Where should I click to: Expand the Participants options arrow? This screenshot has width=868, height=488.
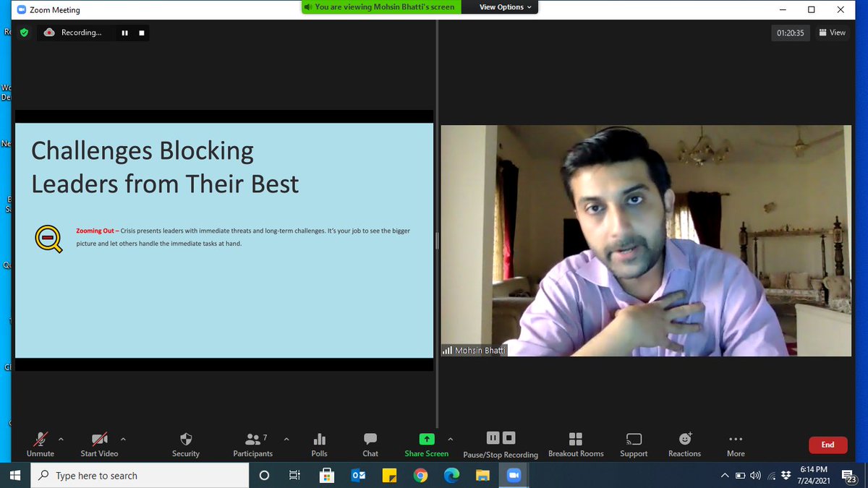286,439
